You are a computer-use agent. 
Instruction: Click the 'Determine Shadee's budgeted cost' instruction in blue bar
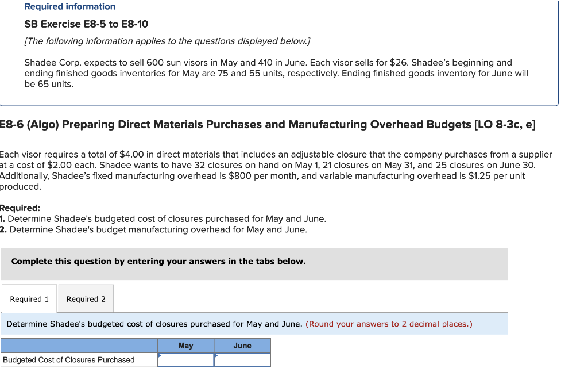(x=154, y=324)
